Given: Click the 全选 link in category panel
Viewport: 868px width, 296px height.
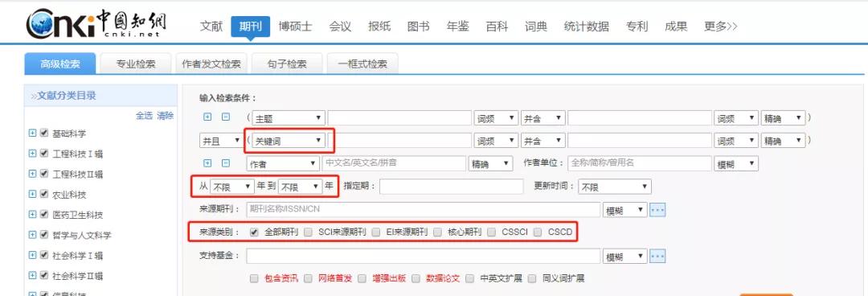Looking at the screenshot, I should point(144,116).
